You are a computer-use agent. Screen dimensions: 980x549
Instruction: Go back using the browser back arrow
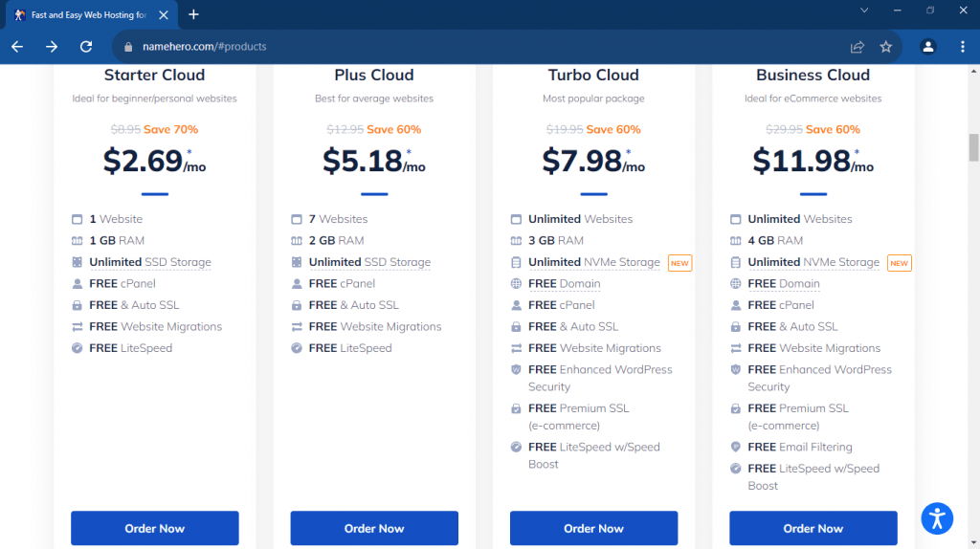[17, 46]
